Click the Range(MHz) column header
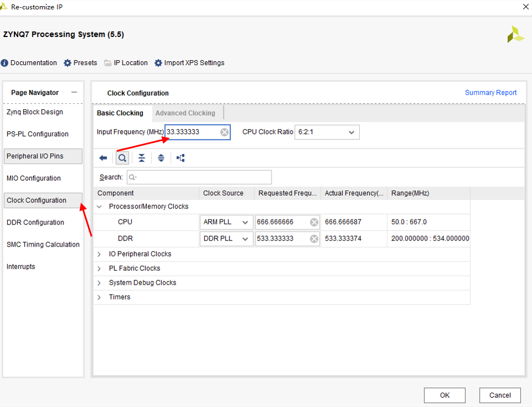This screenshot has height=407, width=532. pyautogui.click(x=429, y=194)
